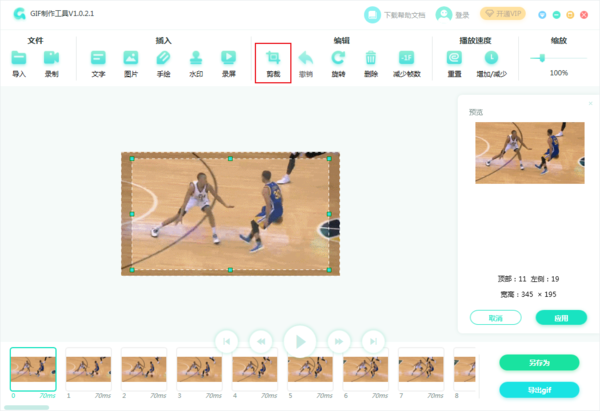The height and width of the screenshot is (411, 600).
Task: Reduce the frame count with 减少帧数
Action: 406,58
